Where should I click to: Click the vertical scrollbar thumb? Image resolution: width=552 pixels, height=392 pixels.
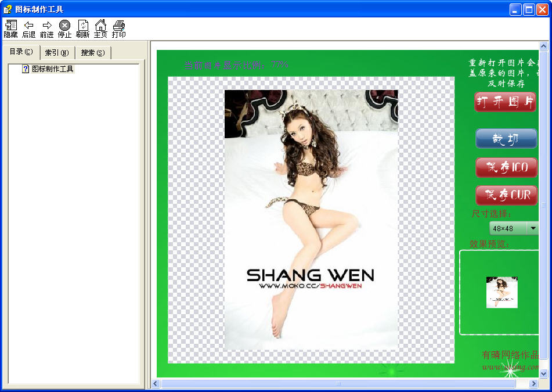point(543,205)
